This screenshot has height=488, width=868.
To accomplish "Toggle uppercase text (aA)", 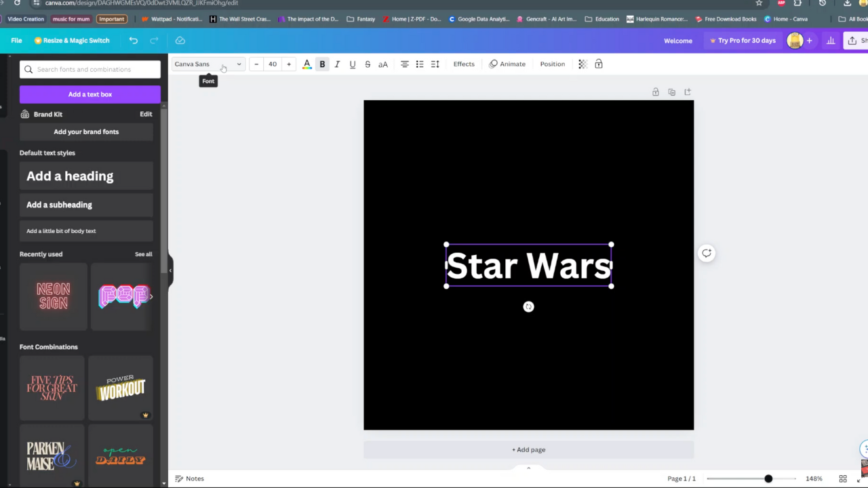I will (383, 64).
